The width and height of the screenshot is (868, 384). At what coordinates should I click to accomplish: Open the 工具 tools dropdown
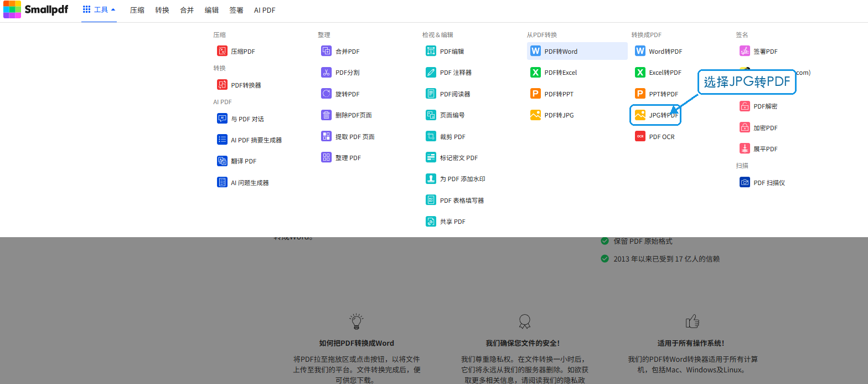(99, 10)
